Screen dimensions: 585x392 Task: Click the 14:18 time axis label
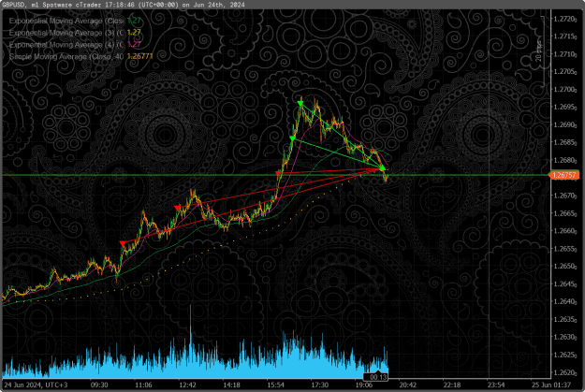pos(231,385)
